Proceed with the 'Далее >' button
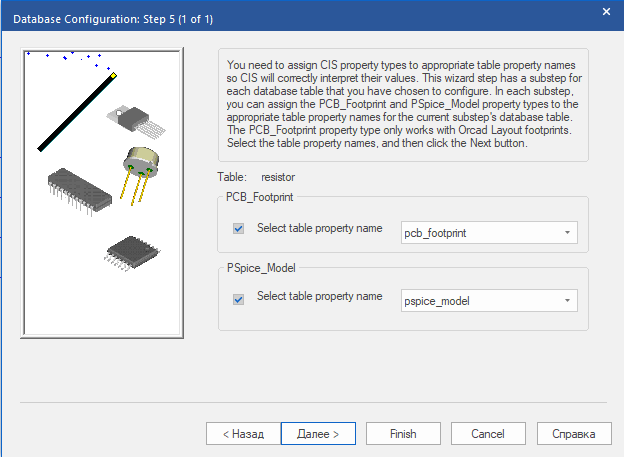 click(318, 434)
